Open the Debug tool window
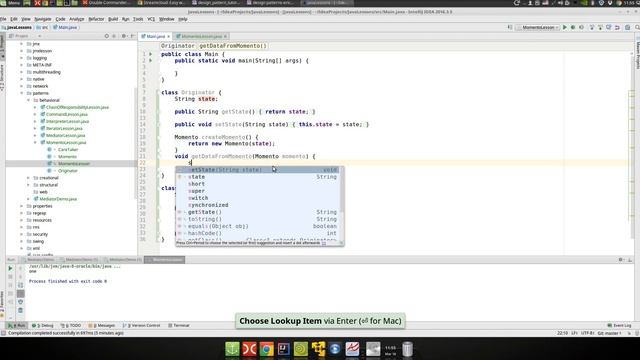Screen dimensions: 640x360 coord(43,325)
